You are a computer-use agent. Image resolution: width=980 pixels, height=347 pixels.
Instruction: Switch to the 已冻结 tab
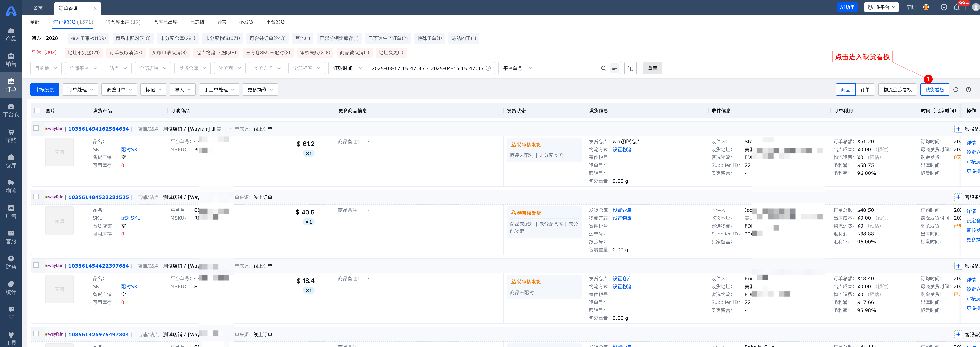(197, 22)
